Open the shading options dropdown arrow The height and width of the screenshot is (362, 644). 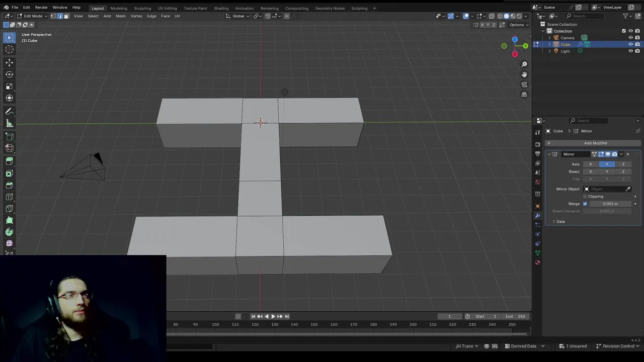click(526, 16)
